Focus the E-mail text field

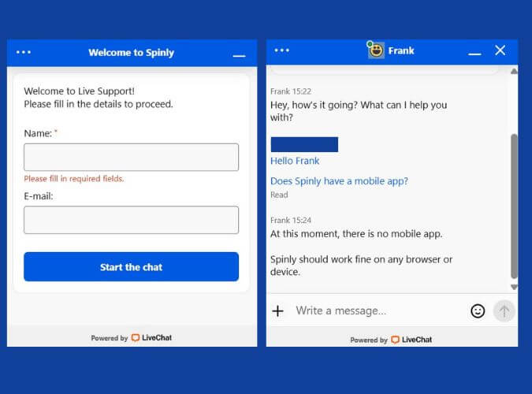coord(131,220)
